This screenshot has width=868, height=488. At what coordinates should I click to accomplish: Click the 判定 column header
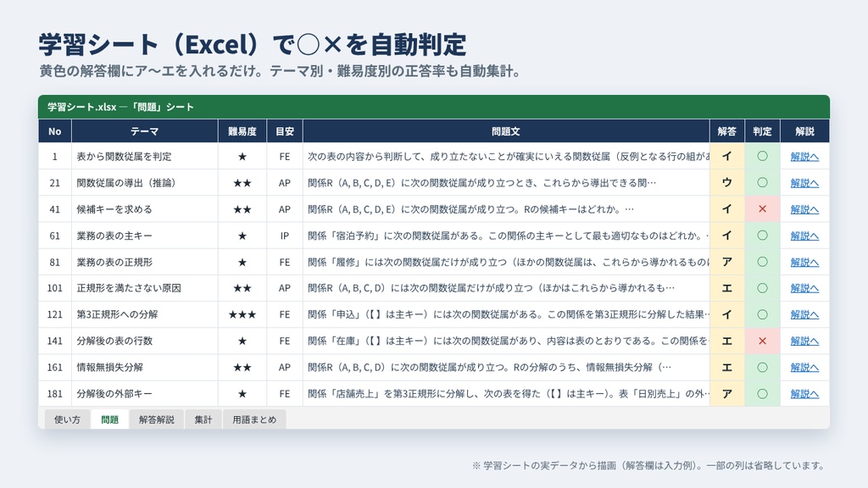click(x=762, y=131)
